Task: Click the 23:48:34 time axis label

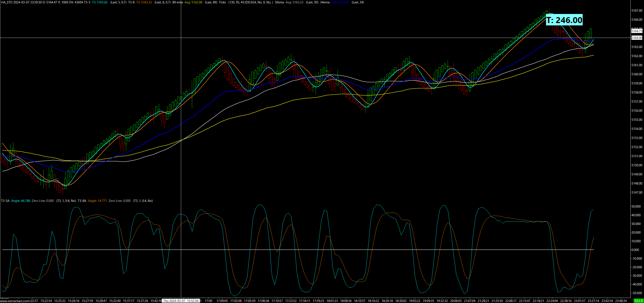Action: click(621, 301)
